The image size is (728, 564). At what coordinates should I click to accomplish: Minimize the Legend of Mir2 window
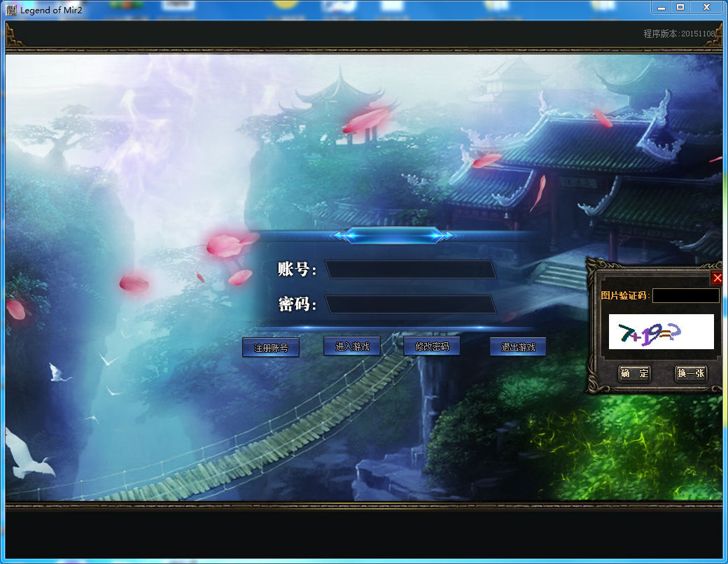(661, 8)
